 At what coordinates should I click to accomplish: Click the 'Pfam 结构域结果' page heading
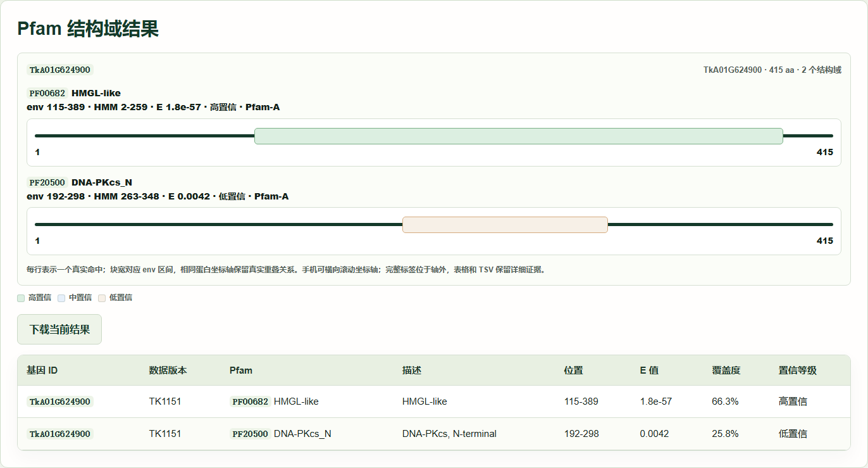[88, 28]
